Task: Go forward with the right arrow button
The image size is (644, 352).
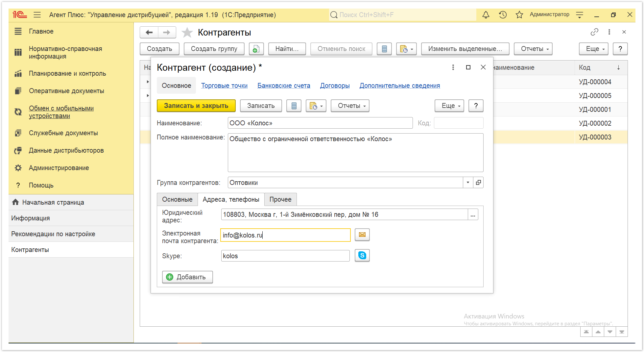Action: tap(167, 32)
